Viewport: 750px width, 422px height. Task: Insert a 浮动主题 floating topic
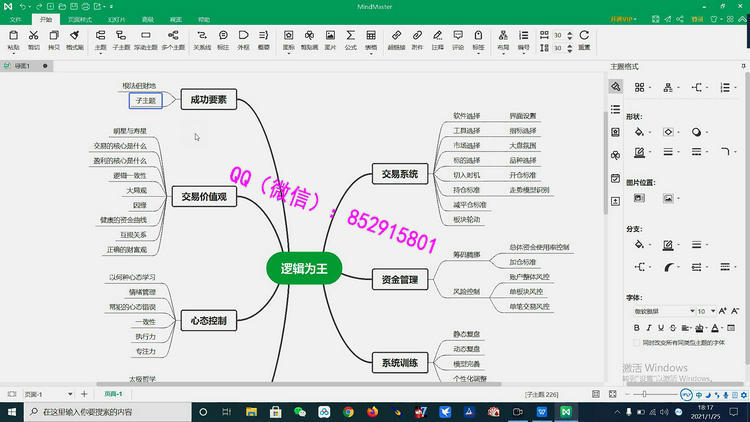(x=145, y=39)
